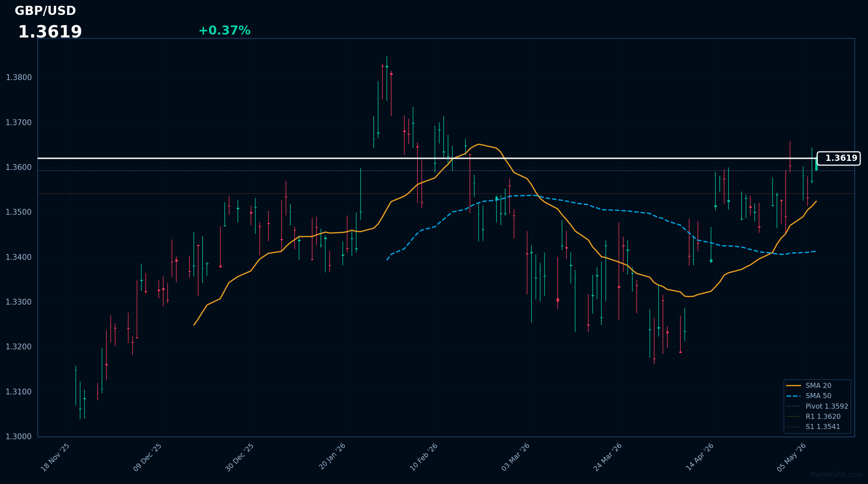Image resolution: width=868 pixels, height=484 pixels.
Task: Click the 30 Dec '25 date label
Action: (x=240, y=457)
